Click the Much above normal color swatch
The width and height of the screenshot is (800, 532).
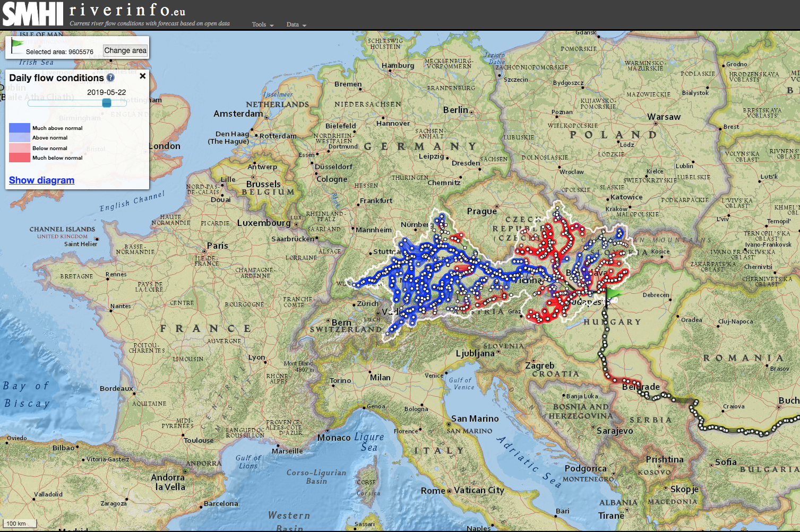pyautogui.click(x=20, y=128)
